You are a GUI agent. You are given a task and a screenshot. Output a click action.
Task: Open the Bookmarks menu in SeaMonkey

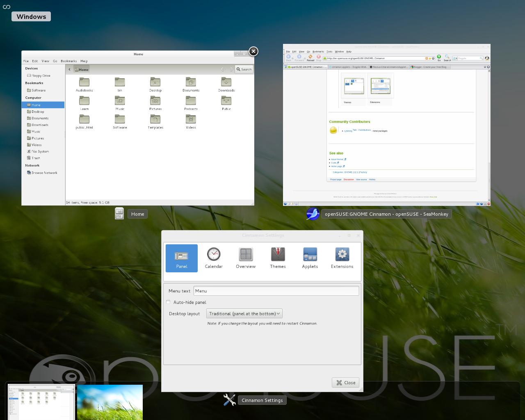point(318,51)
